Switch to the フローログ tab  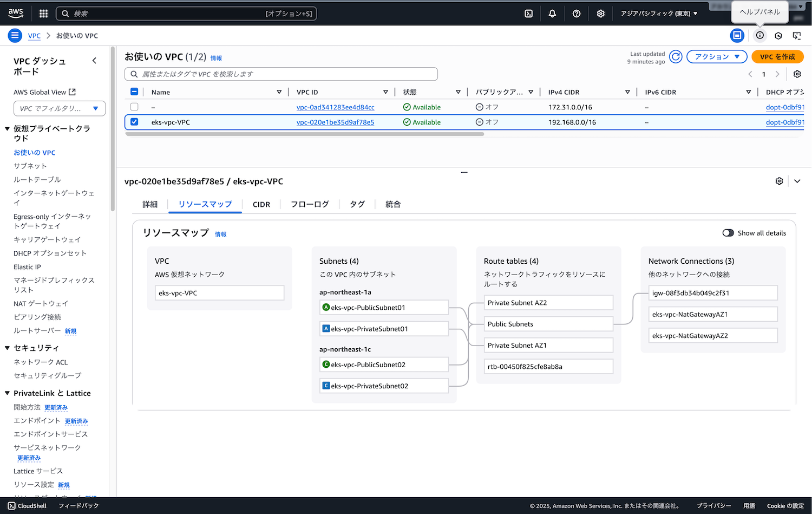tap(310, 205)
